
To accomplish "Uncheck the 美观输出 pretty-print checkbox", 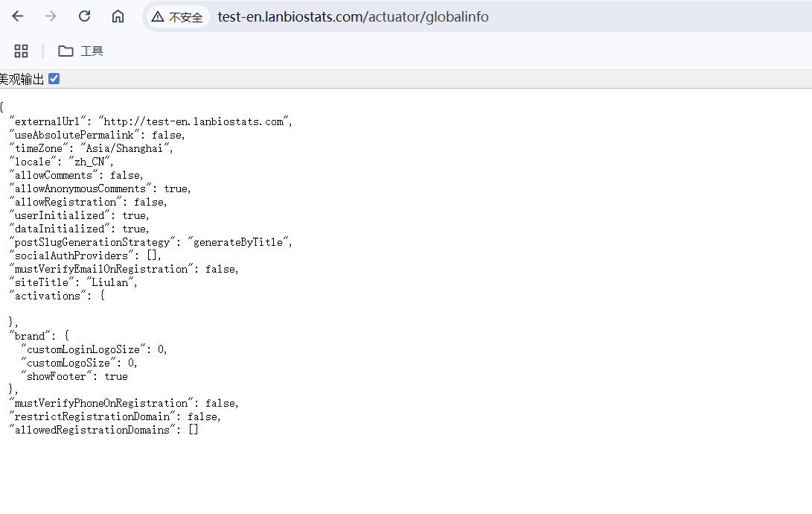I will click(54, 79).
